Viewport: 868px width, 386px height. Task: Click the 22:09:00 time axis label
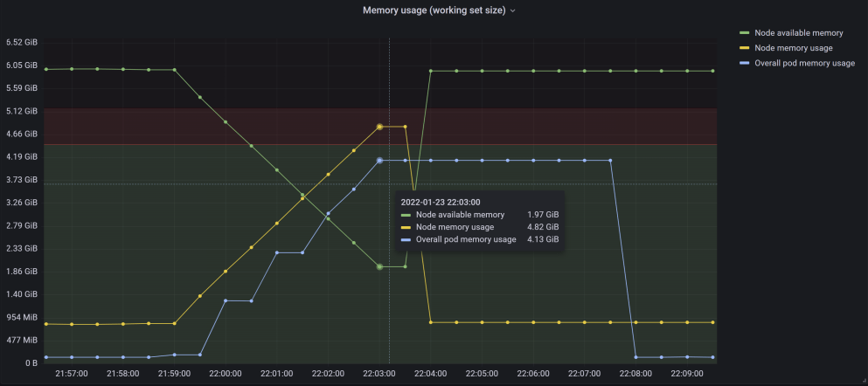coord(687,373)
